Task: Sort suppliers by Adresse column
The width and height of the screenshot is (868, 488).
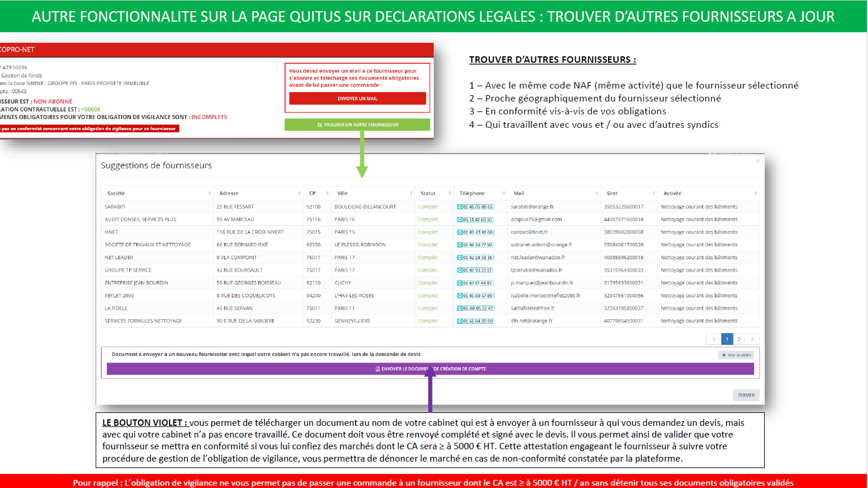Action: (x=258, y=193)
